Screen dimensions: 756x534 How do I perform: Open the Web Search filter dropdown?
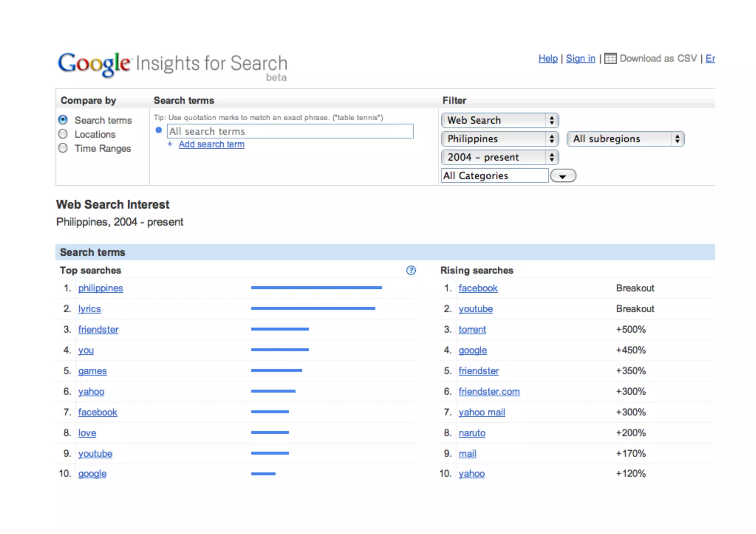pyautogui.click(x=500, y=120)
